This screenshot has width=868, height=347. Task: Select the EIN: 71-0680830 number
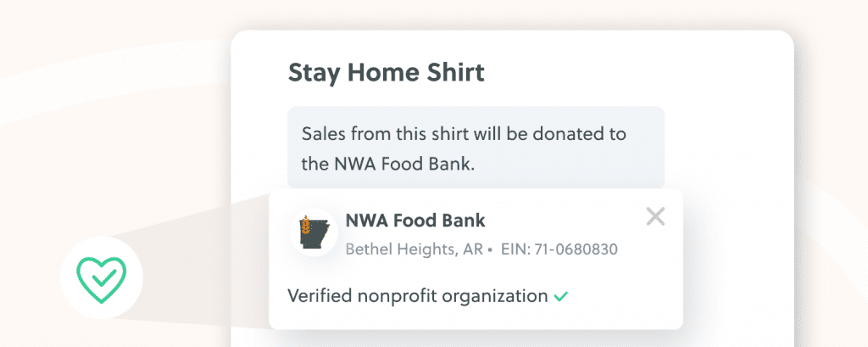559,249
